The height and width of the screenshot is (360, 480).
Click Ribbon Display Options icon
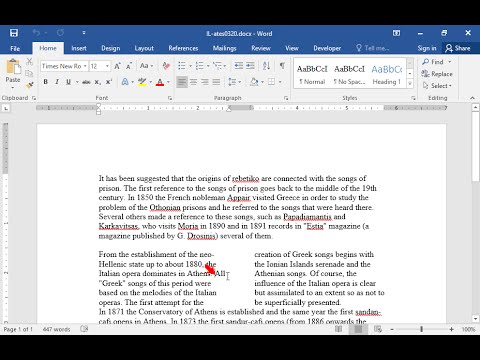pos(396,33)
